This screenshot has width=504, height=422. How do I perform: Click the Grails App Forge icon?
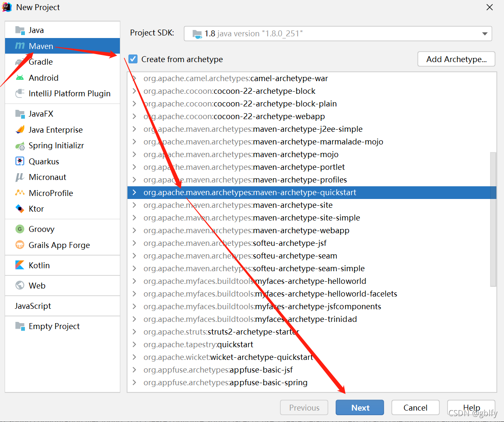click(x=20, y=245)
